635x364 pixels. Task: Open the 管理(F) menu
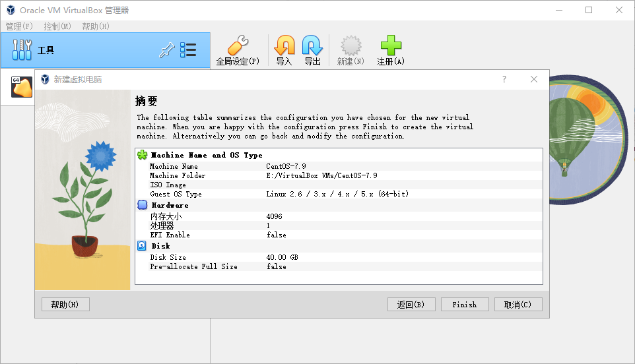tap(19, 26)
